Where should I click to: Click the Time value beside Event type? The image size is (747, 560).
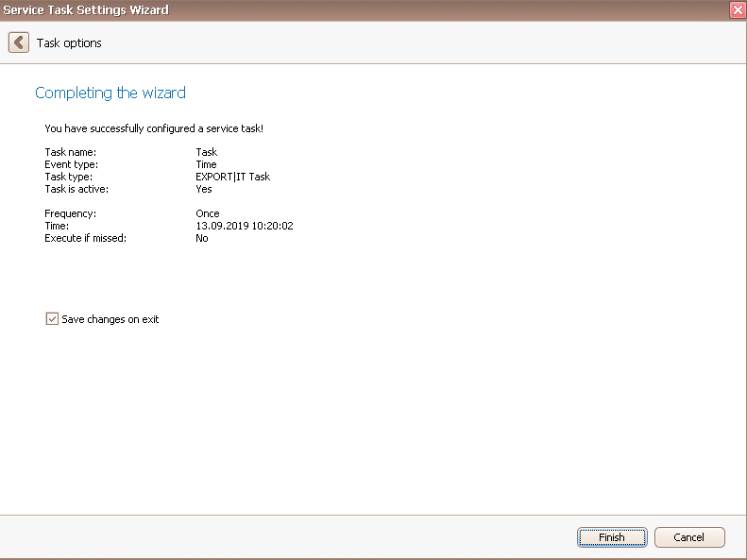point(206,164)
